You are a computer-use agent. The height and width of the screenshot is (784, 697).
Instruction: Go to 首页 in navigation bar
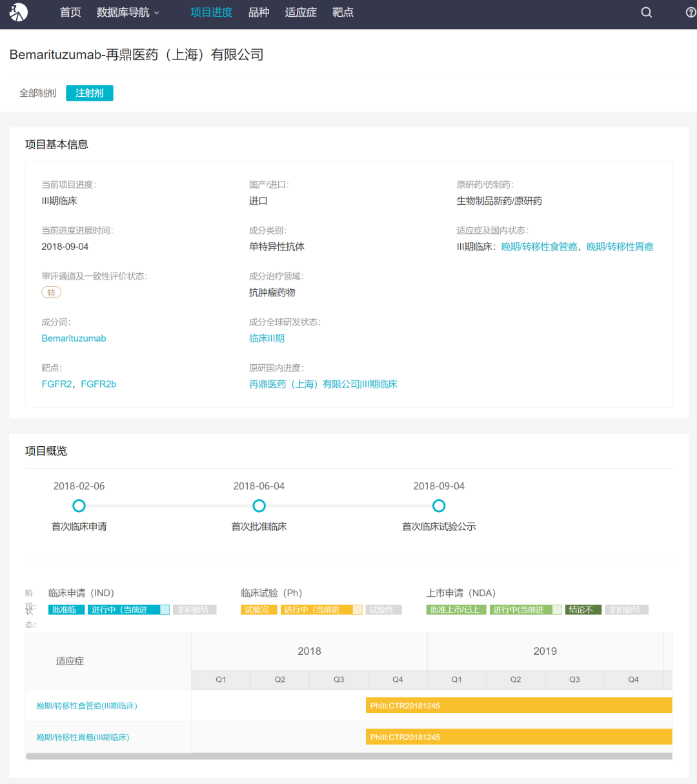[x=70, y=12]
